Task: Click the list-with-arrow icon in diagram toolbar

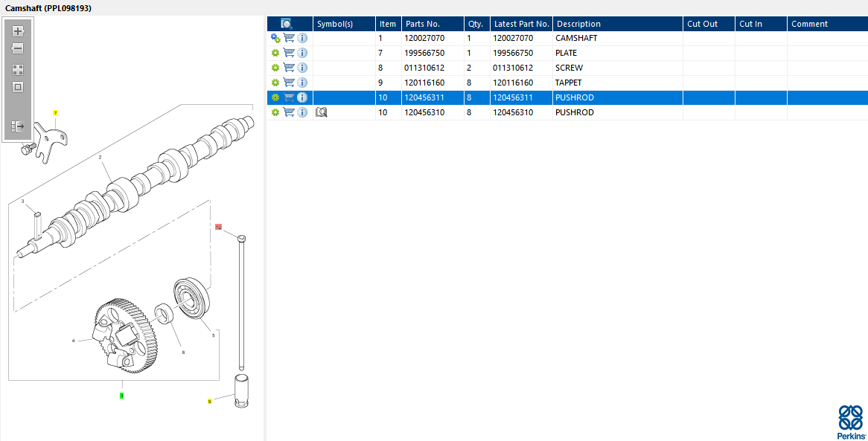Action: click(18, 126)
